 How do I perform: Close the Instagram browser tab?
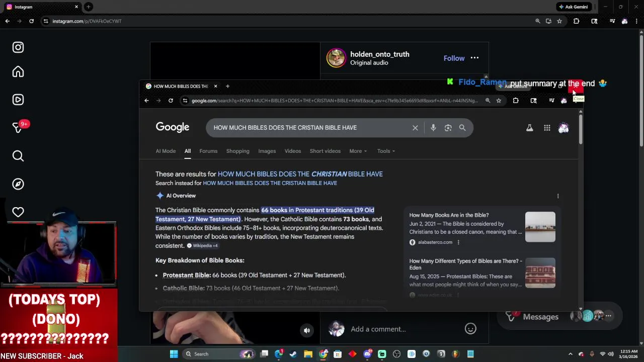coord(76,7)
